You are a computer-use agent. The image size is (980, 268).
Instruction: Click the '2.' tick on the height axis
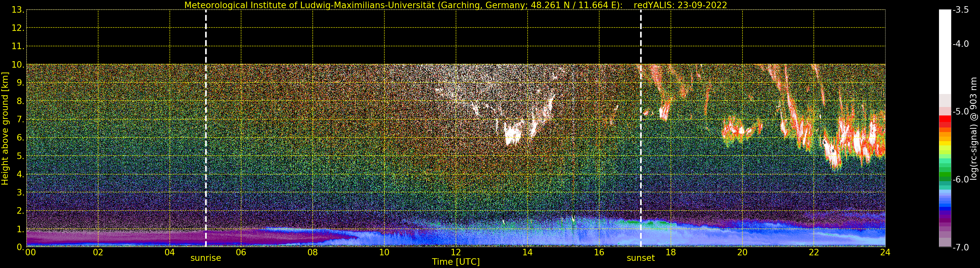point(21,211)
